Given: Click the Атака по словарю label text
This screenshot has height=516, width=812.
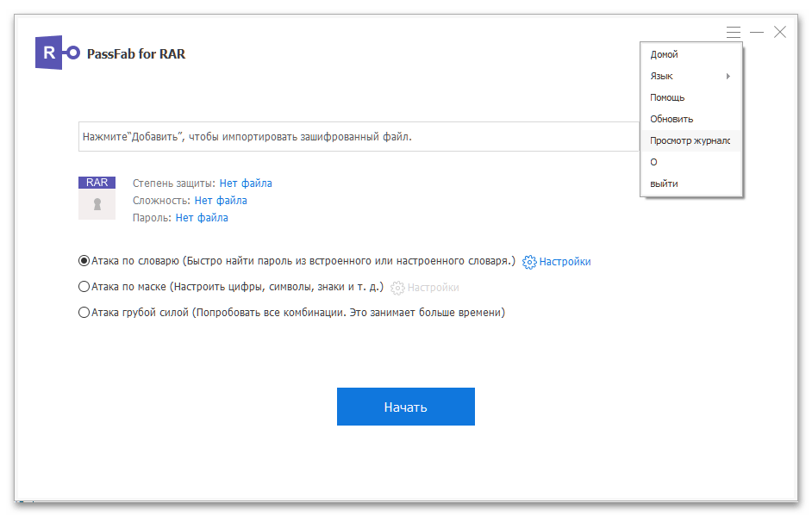Looking at the screenshot, I should (x=303, y=261).
